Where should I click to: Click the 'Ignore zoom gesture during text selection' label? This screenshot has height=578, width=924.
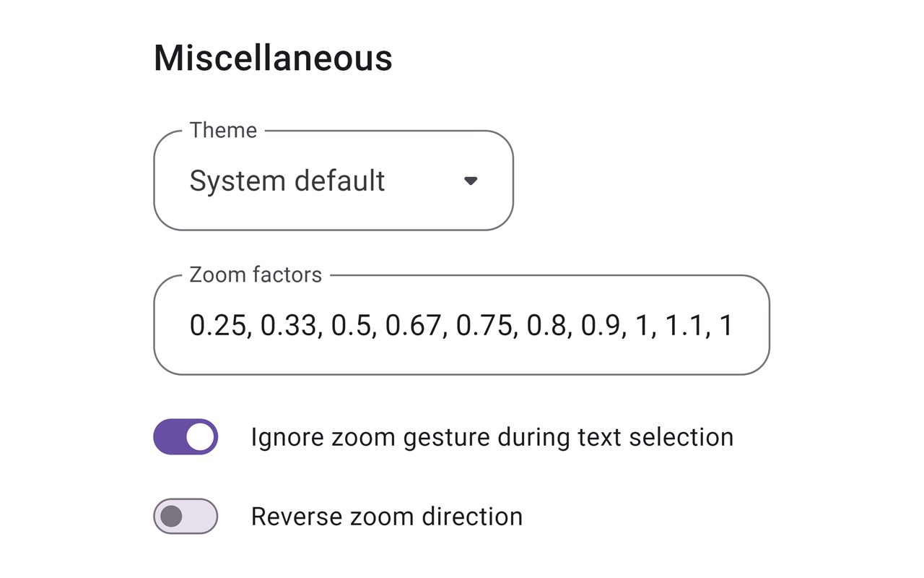492,437
